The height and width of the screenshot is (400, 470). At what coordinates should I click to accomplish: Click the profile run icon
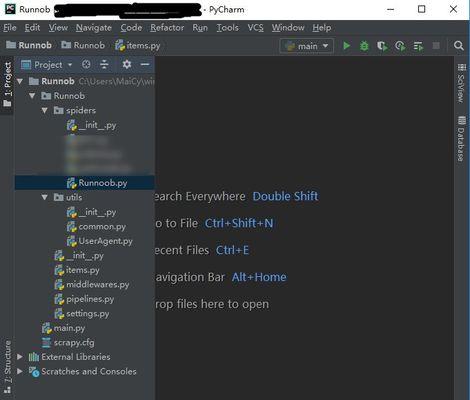[x=400, y=46]
